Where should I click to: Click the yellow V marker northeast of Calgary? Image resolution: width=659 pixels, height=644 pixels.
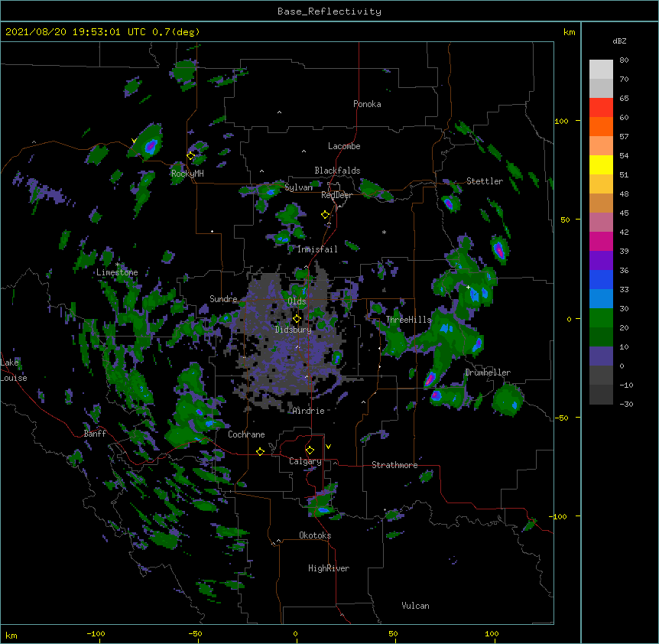click(x=328, y=447)
